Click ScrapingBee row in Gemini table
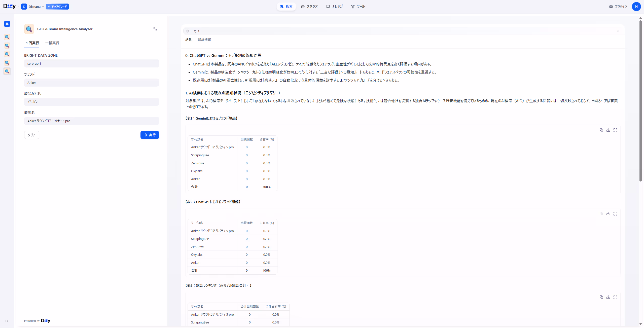This screenshot has height=328, width=644. [x=232, y=155]
